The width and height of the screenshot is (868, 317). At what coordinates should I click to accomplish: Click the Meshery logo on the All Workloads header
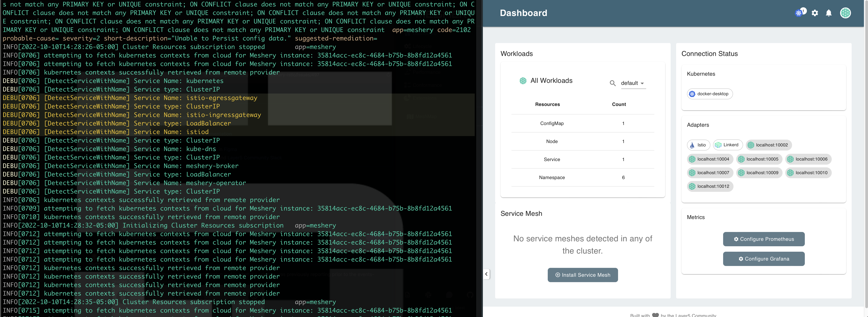tap(523, 81)
